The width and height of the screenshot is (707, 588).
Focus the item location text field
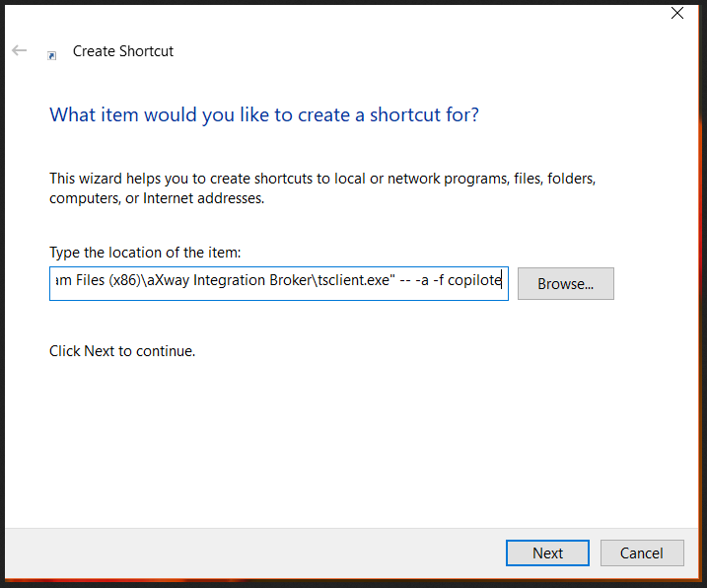pyautogui.click(x=278, y=283)
